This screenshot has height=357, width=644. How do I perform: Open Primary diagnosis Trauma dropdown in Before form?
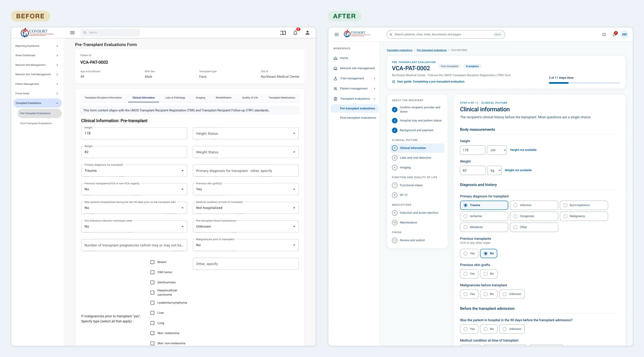tap(134, 170)
